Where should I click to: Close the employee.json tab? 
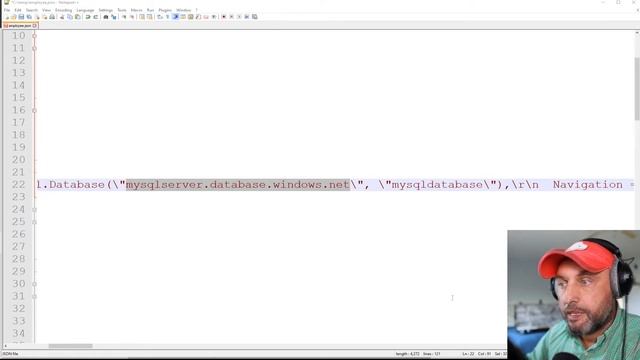35,25
